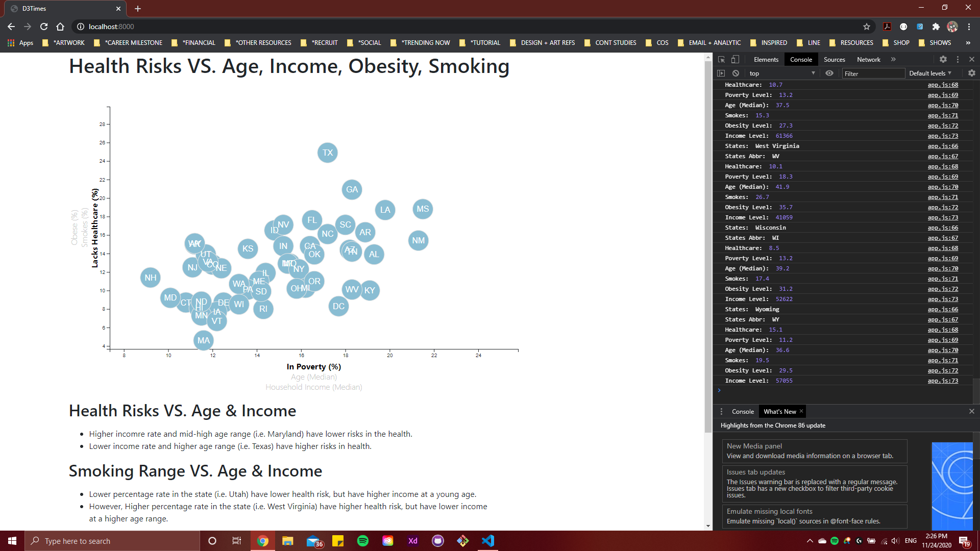Open the console settings gear
Image resolution: width=980 pixels, height=551 pixels.
click(971, 73)
